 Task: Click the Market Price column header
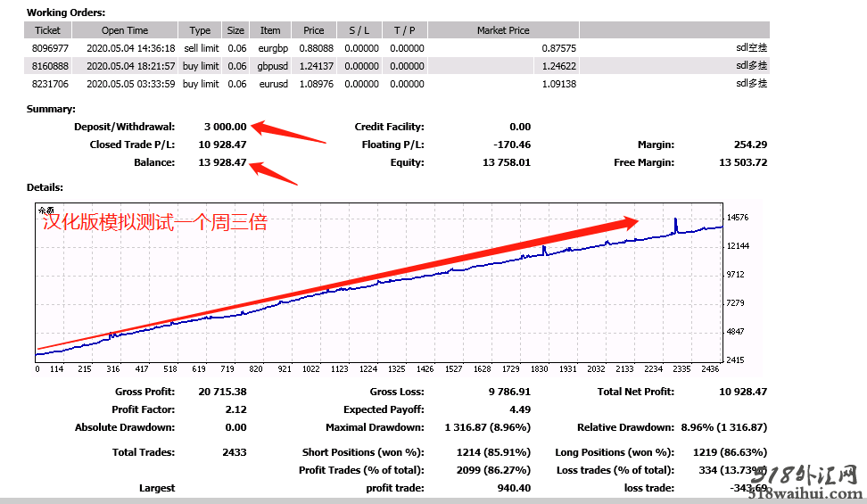tap(503, 30)
